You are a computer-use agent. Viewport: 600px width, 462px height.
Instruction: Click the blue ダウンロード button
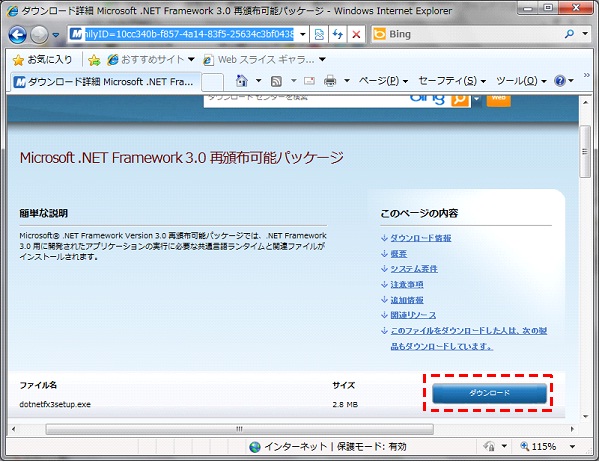(490, 394)
